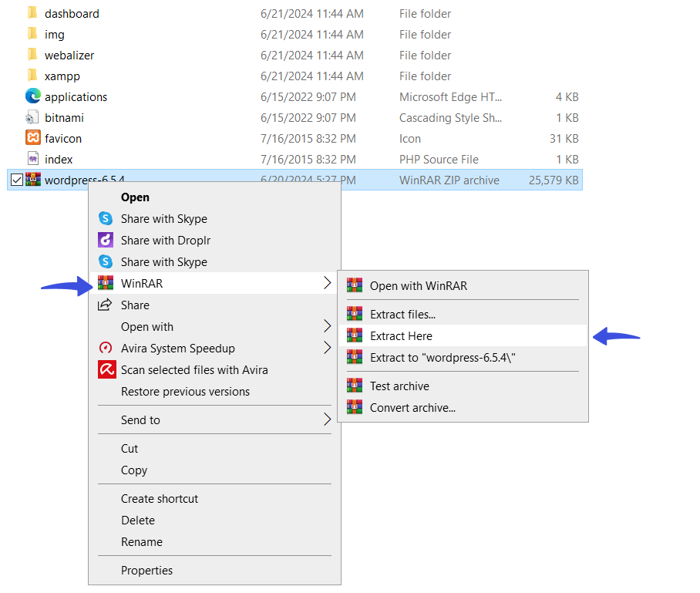The image size is (700, 593).
Task: Click the PHP Source File type cell
Action: [x=439, y=160]
